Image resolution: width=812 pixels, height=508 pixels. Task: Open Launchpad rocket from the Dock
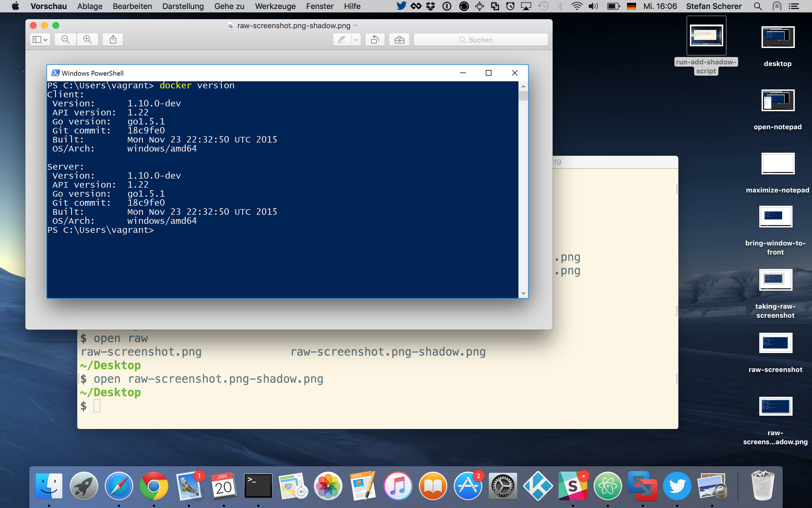pos(84,486)
